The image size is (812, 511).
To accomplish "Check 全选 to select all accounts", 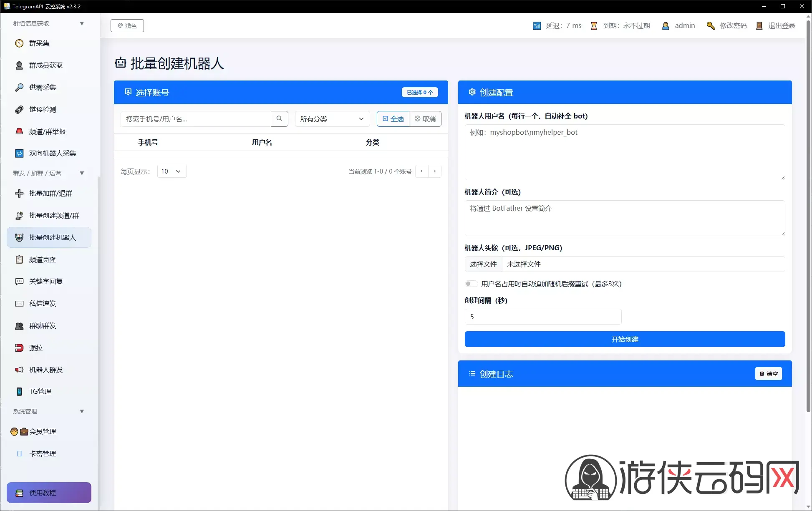I will coord(393,119).
